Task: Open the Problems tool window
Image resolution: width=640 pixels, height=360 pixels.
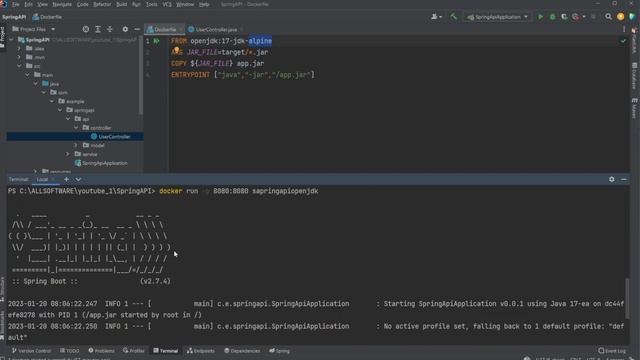Action: point(102,351)
